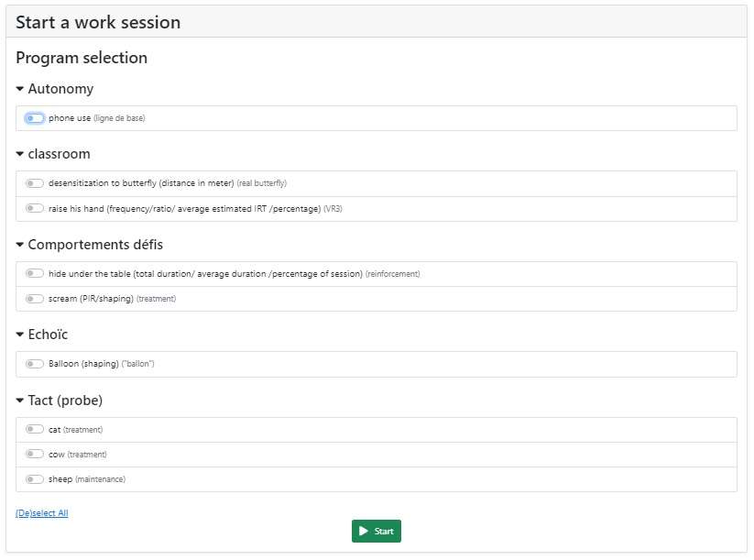Select the phone use program label

click(70, 118)
